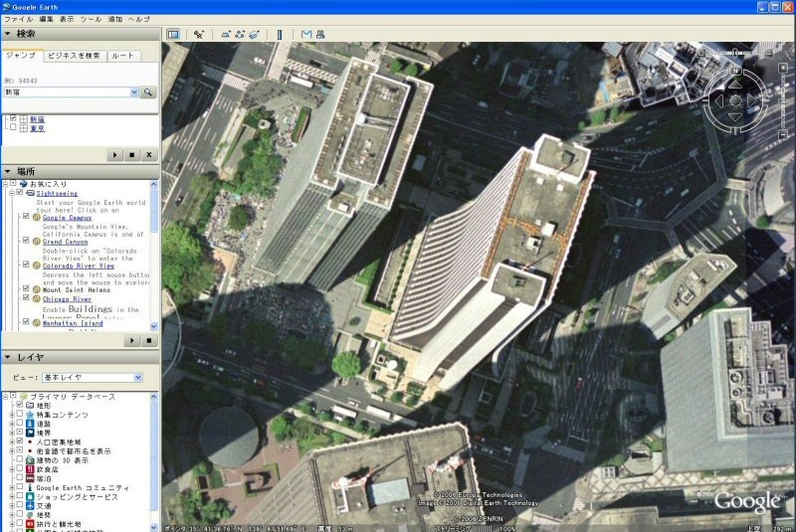This screenshot has width=796, height=532.
Task: Toggle the 地形 terrain layer checkbox
Action: 20,405
